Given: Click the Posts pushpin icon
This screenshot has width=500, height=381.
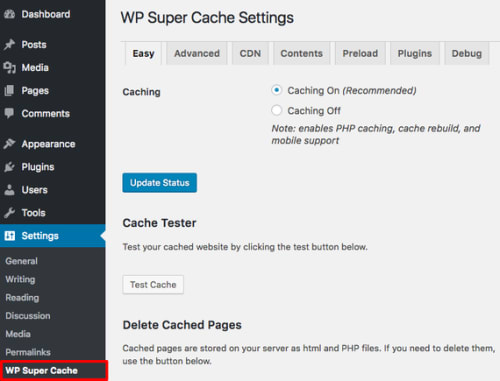Looking at the screenshot, I should [9, 44].
